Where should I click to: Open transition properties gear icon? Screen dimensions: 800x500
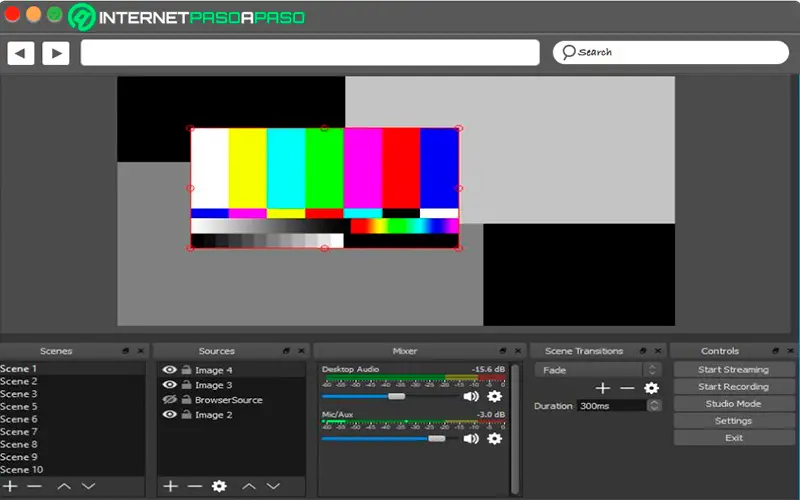[x=651, y=388]
